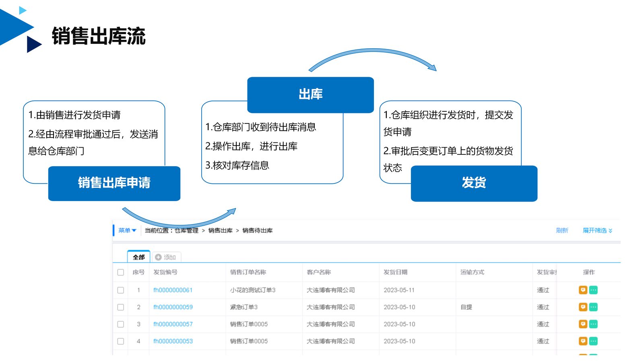Click 大连博客有限公司 in row 1
Image resolution: width=644 pixels, height=362 pixels.
pyautogui.click(x=331, y=290)
